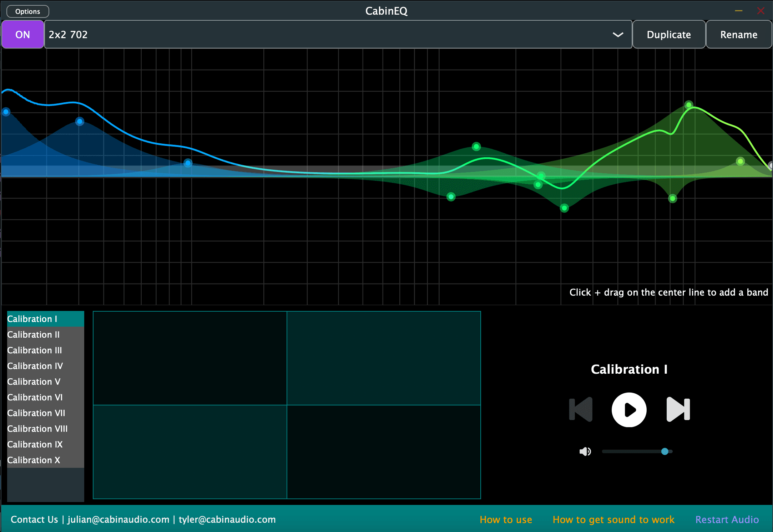Select Calibration VIII in the list
Viewport: 773px width, 532px height.
pyautogui.click(x=46, y=429)
